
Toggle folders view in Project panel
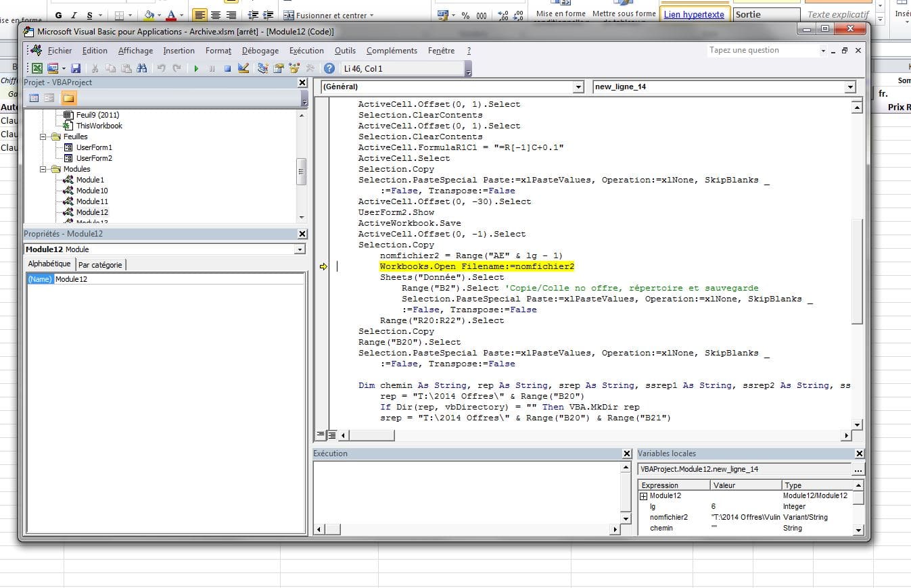click(68, 98)
